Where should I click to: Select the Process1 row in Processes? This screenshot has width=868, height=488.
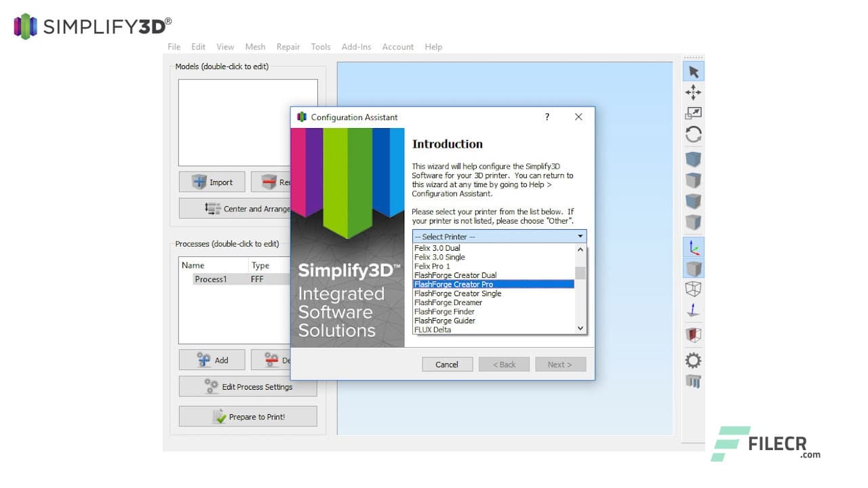pos(211,279)
